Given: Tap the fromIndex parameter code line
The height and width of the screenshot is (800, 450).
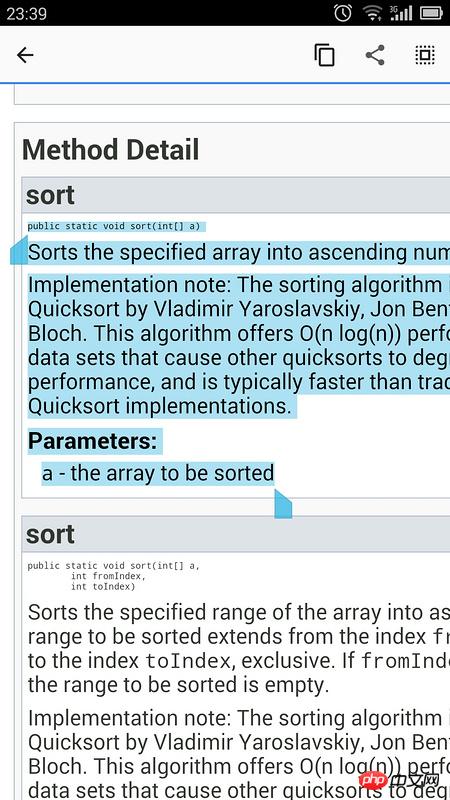Looking at the screenshot, I should 108,577.
